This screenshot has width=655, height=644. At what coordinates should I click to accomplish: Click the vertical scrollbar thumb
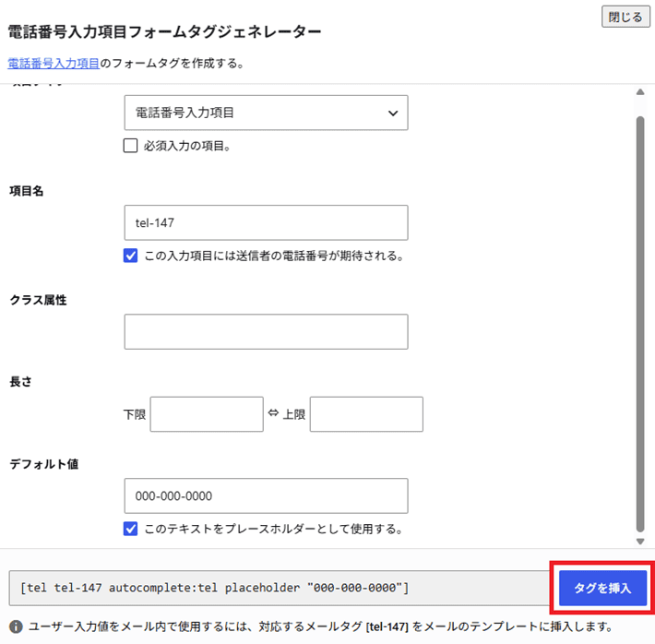640,324
